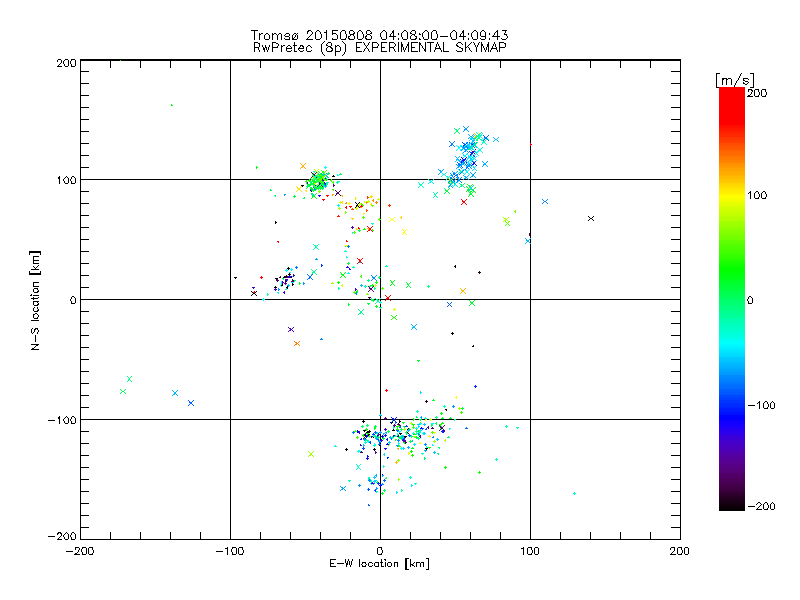
Task: Click the colorbar tick label '-100'
Action: 761,405
